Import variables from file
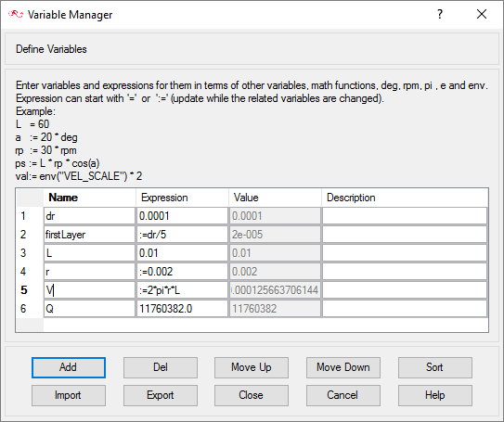 click(69, 395)
